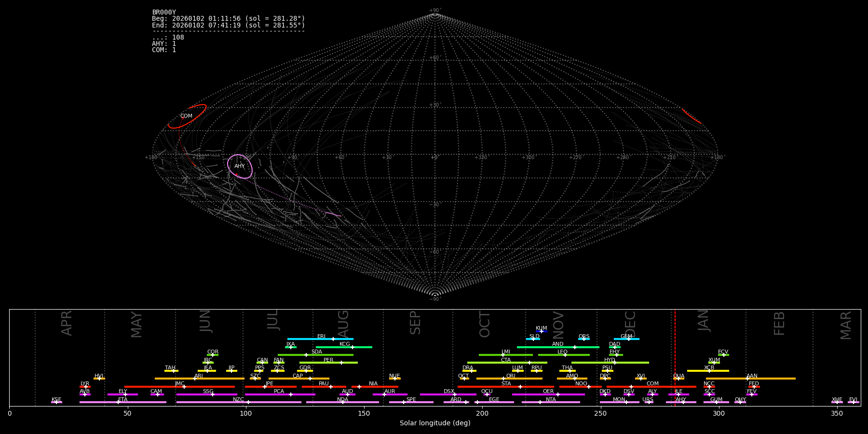Click the CTA shower label

tap(506, 360)
